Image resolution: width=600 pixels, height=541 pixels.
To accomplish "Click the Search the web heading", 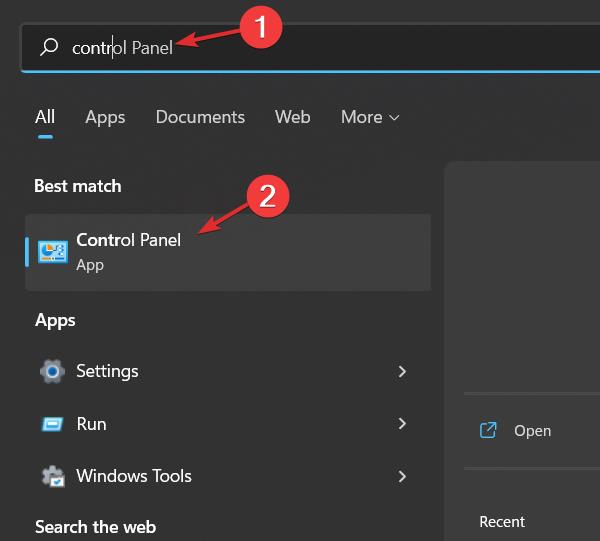I will pos(95,527).
